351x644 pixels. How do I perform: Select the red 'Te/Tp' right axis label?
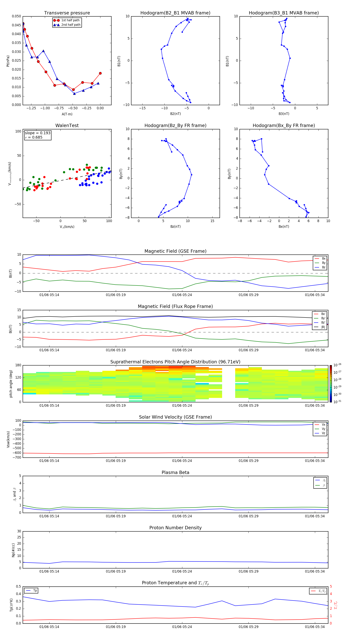(336, 605)
